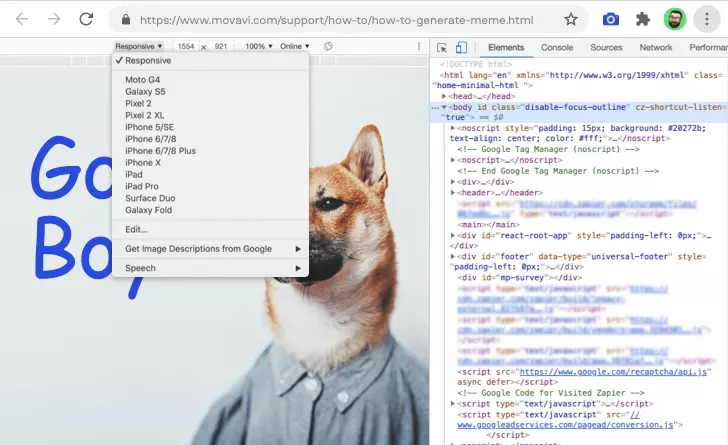Go back to the previous page

pyautogui.click(x=22, y=19)
